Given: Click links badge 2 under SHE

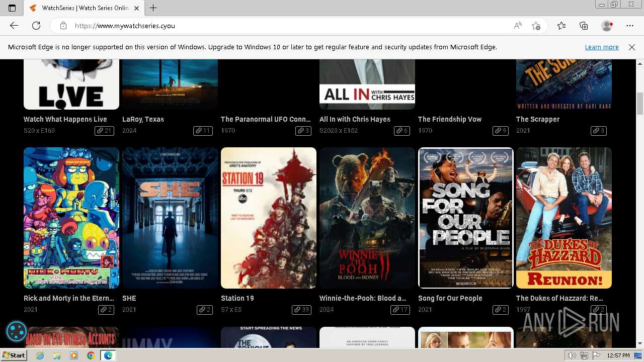Looking at the screenshot, I should [x=205, y=310].
